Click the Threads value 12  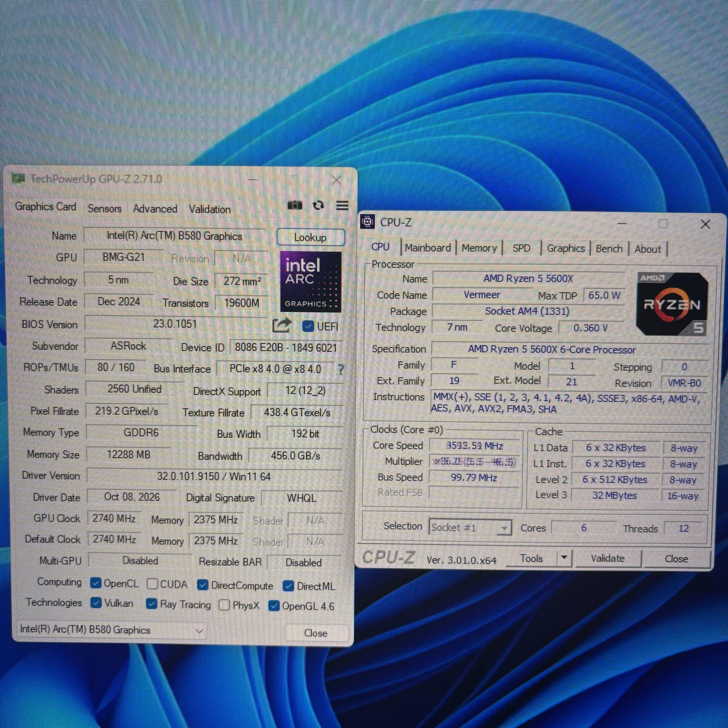point(684,528)
